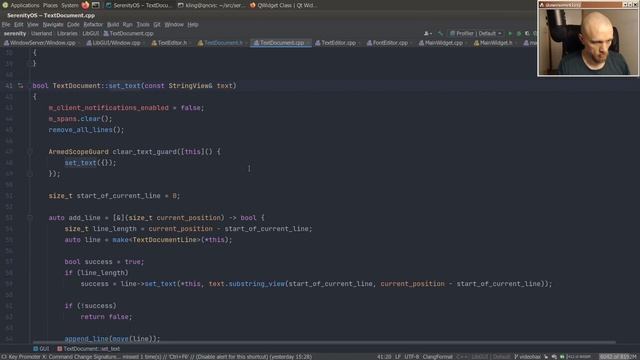This screenshot has width=640, height=360.
Task: Launch Firefox from top panel icon
Action: (x=85, y=5)
